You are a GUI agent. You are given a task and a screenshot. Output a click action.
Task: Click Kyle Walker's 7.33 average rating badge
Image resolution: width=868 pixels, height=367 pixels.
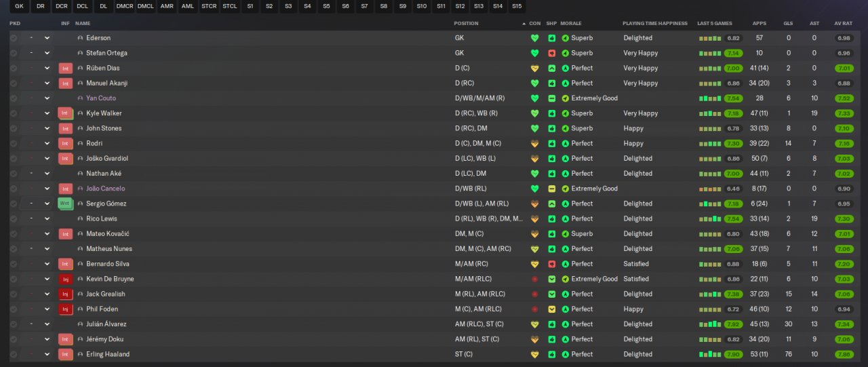click(844, 113)
